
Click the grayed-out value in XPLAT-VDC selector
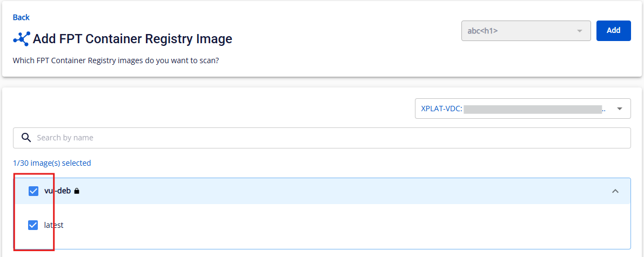pos(533,109)
